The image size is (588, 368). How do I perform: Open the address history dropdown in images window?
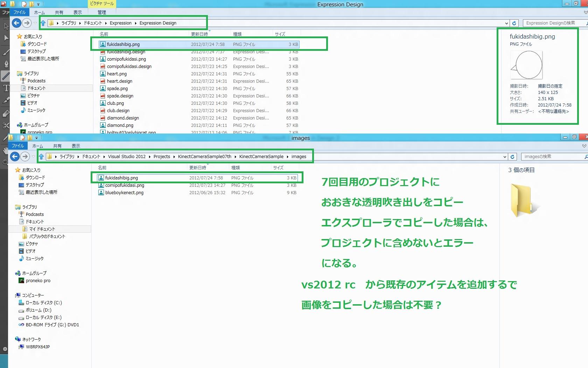(x=505, y=157)
